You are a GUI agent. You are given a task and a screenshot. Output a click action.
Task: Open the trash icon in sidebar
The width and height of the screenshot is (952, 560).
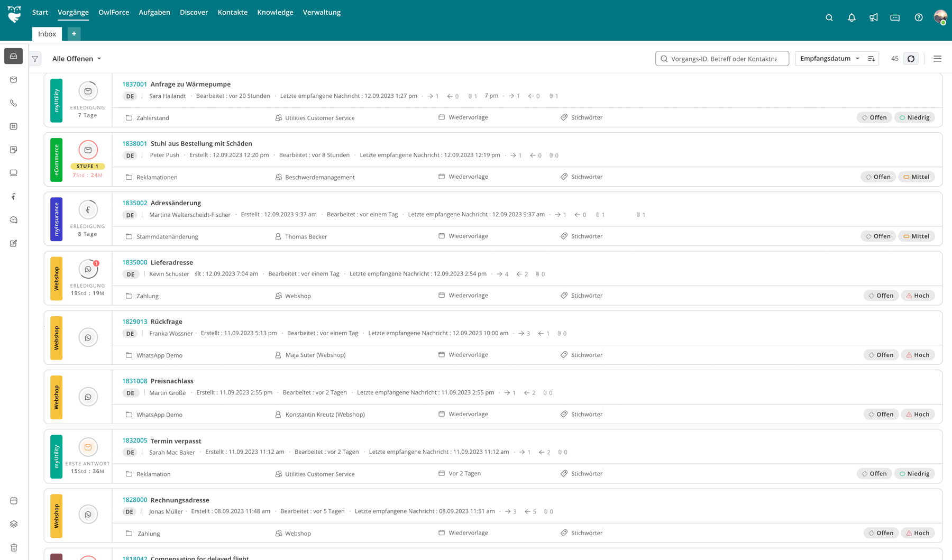tap(14, 547)
